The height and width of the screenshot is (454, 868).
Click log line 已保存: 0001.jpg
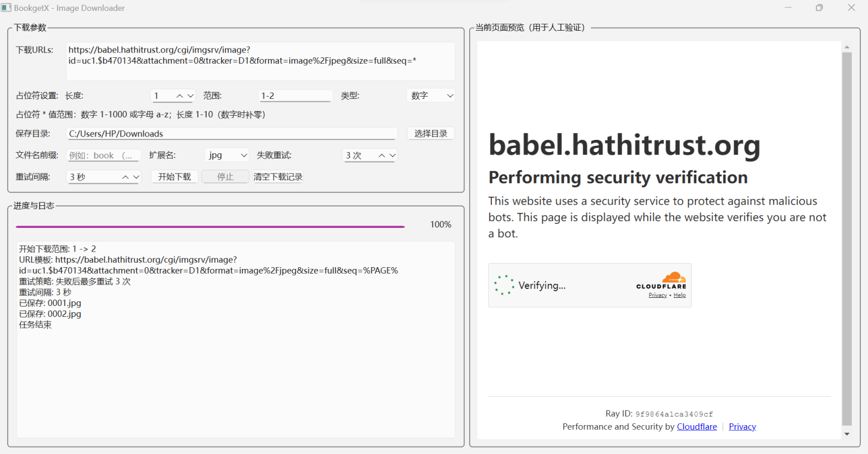tap(50, 303)
